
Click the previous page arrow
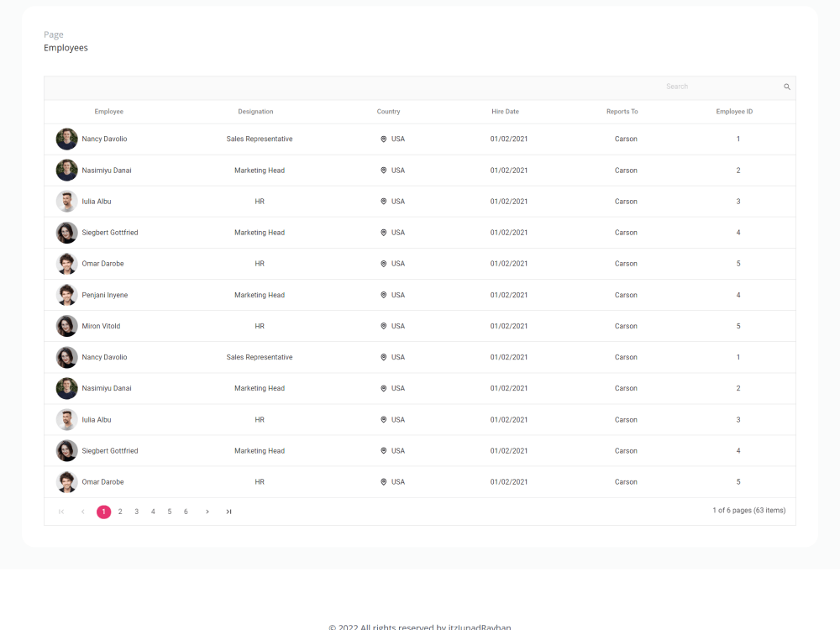[82, 511]
